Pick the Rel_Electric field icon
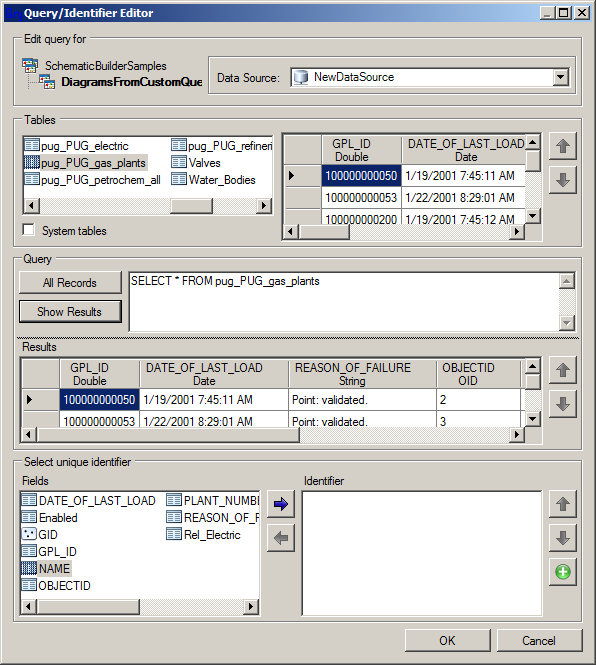This screenshot has width=596, height=665. (174, 534)
